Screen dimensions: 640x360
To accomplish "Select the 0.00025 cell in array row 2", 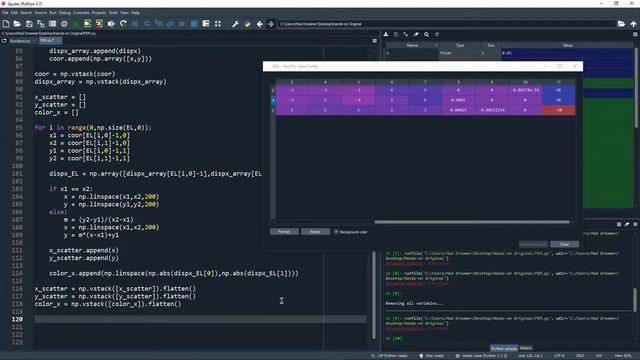I will pos(458,110).
